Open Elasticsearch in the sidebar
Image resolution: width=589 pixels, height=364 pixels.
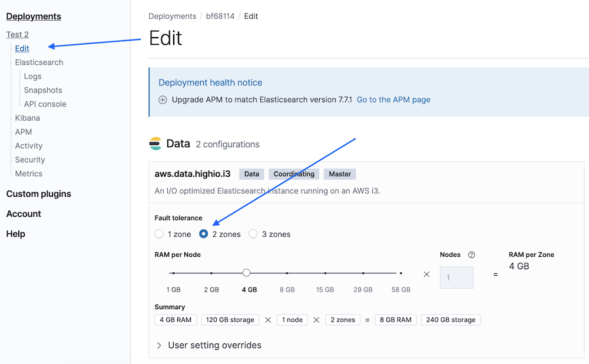click(x=39, y=62)
